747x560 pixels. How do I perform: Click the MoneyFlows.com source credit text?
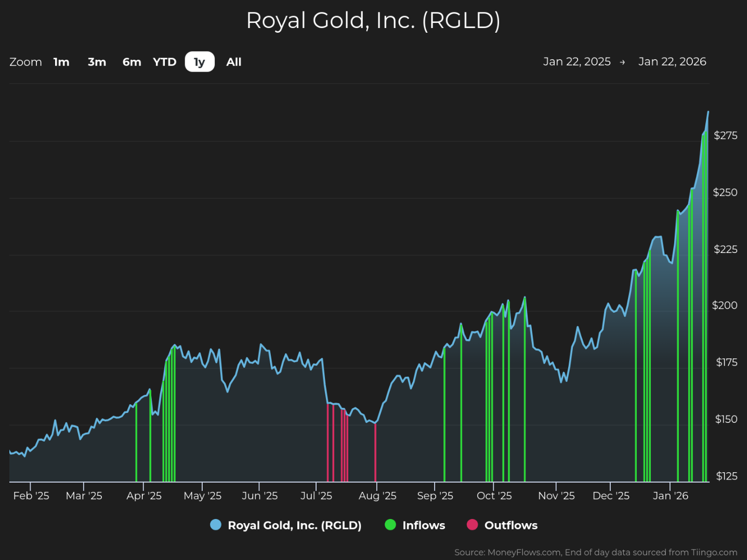tap(596, 552)
